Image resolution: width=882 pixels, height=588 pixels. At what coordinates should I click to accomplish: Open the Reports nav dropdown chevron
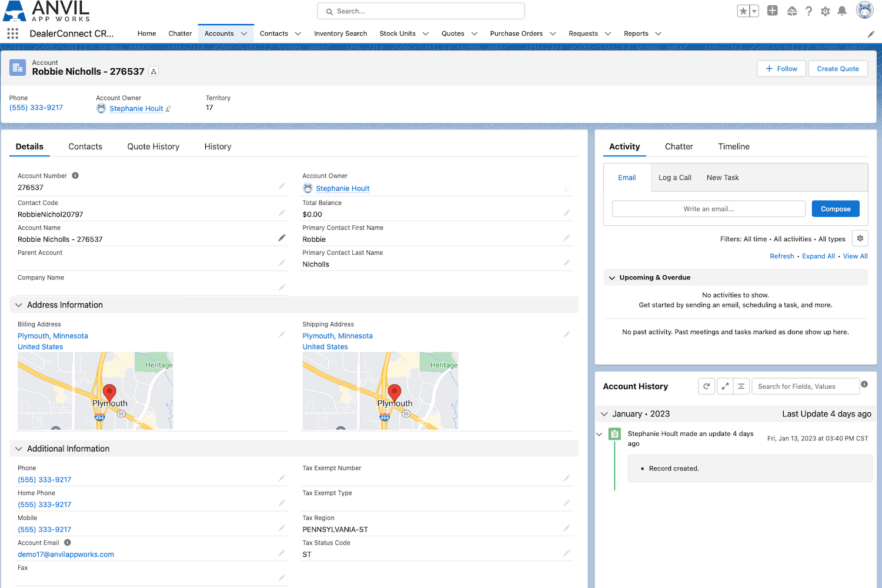tap(658, 34)
